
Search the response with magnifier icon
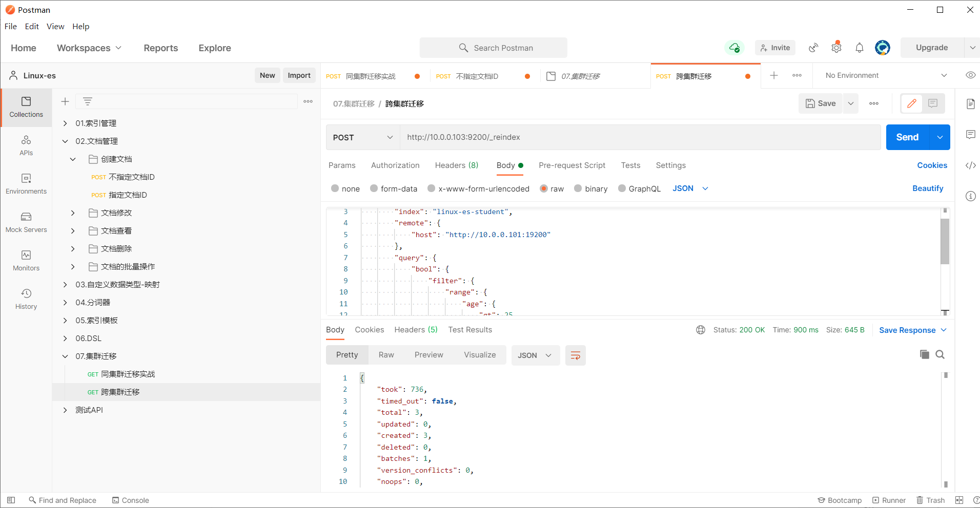pyautogui.click(x=940, y=354)
